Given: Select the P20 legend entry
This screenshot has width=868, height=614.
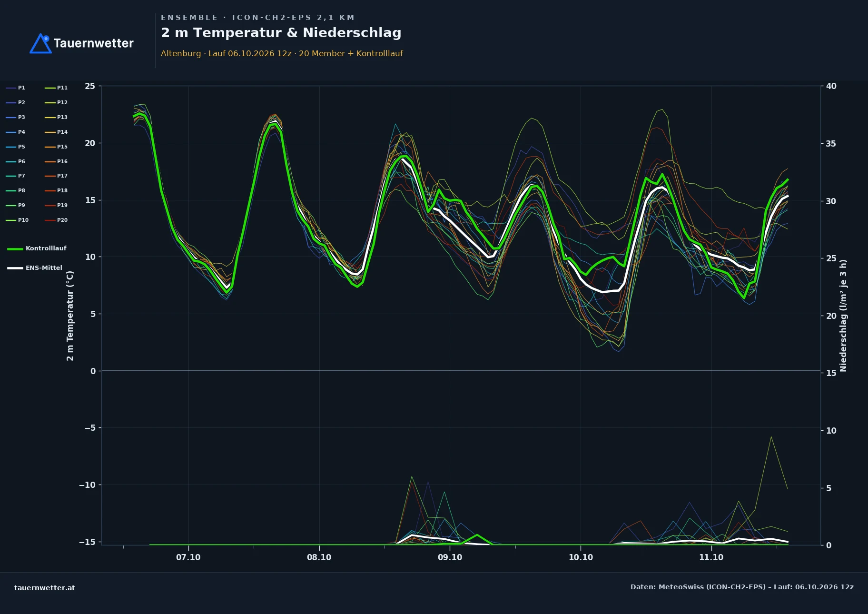Looking at the screenshot, I should click(x=56, y=220).
